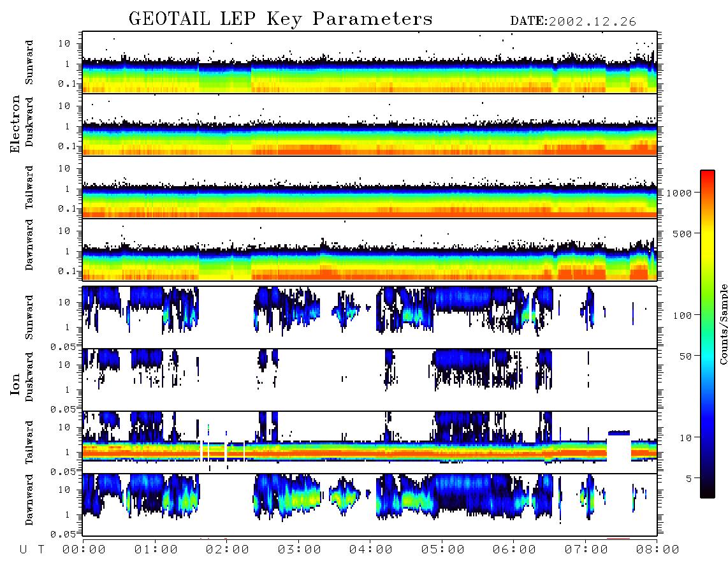Click the 1000 colorbar tick value
The image size is (728, 561).
[679, 193]
